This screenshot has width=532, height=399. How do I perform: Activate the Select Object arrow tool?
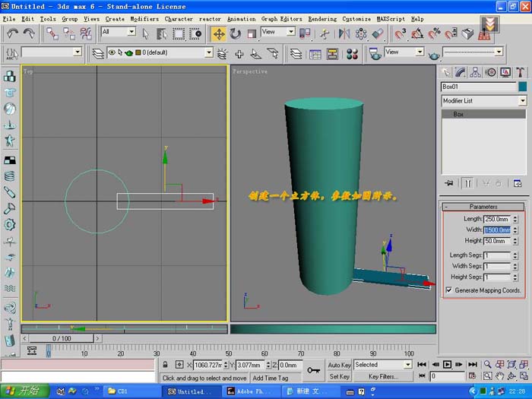(146, 34)
